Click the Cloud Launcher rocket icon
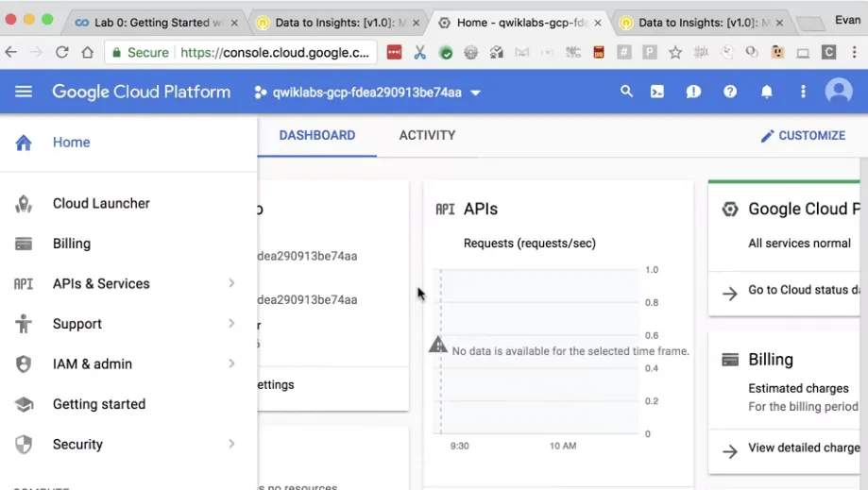This screenshot has width=868, height=490. click(x=24, y=204)
